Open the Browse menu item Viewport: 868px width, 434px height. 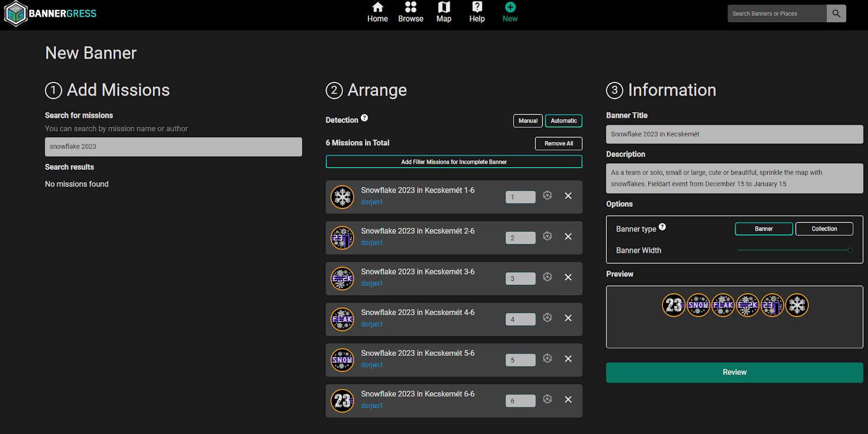click(x=411, y=12)
